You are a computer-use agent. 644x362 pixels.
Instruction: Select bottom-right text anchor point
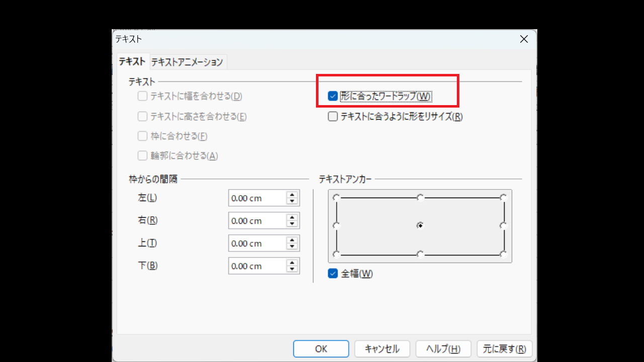[x=504, y=254]
